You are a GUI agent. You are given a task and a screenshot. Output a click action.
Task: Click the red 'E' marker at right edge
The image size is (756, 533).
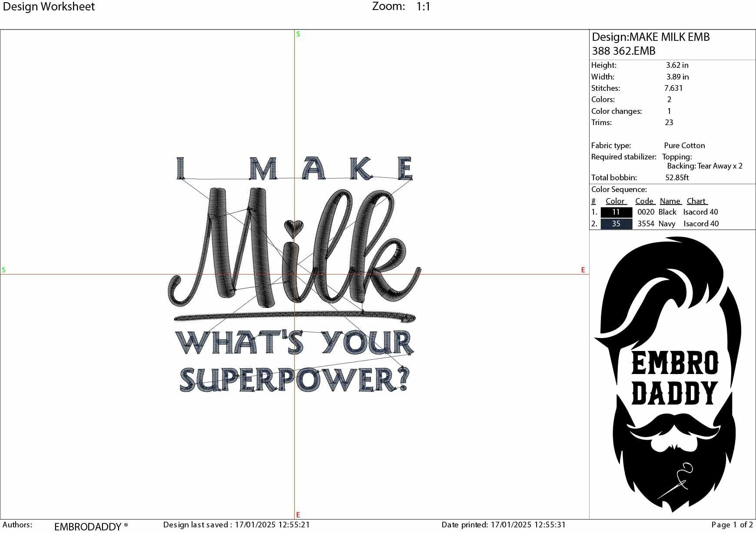(x=583, y=270)
